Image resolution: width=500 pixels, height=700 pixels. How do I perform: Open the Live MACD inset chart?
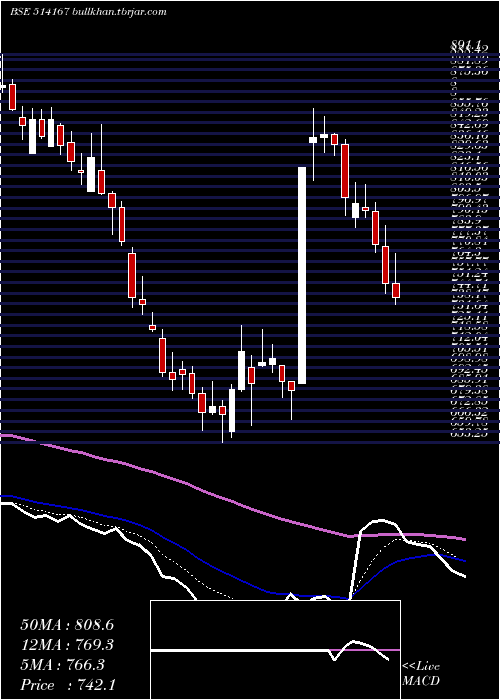(x=275, y=650)
